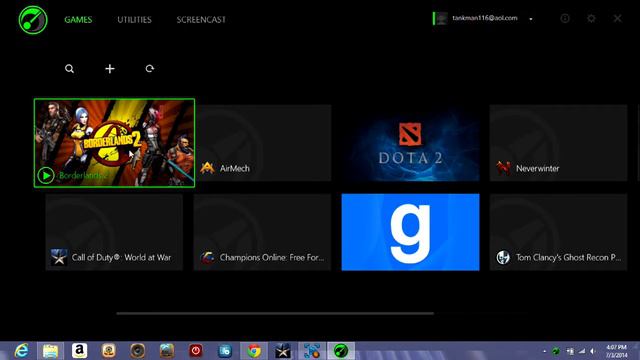Open the GAMES tab

click(x=78, y=20)
